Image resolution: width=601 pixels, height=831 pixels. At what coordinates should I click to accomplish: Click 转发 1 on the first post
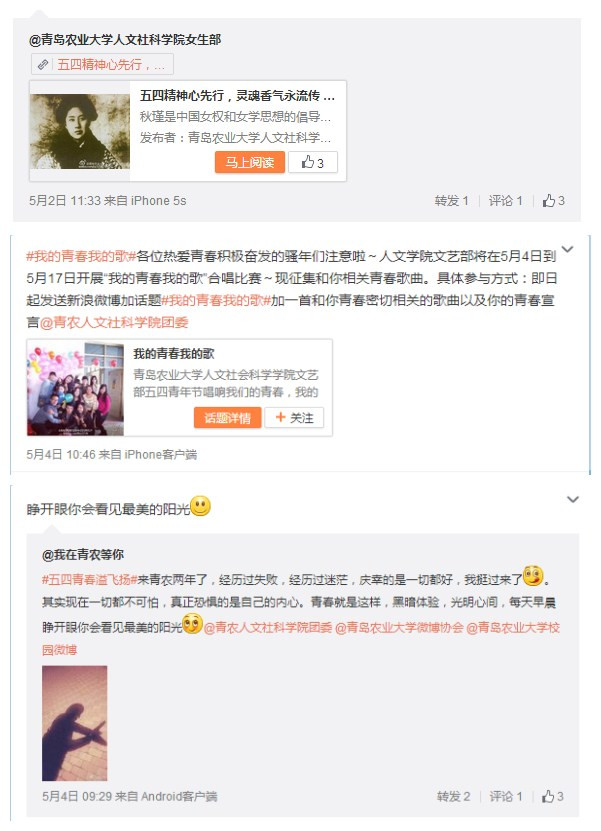[x=452, y=200]
